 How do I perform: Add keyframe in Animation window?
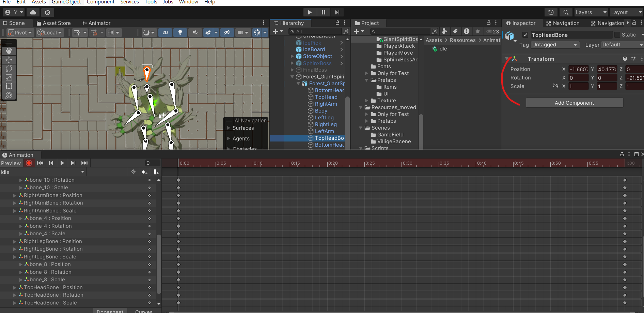(x=144, y=172)
